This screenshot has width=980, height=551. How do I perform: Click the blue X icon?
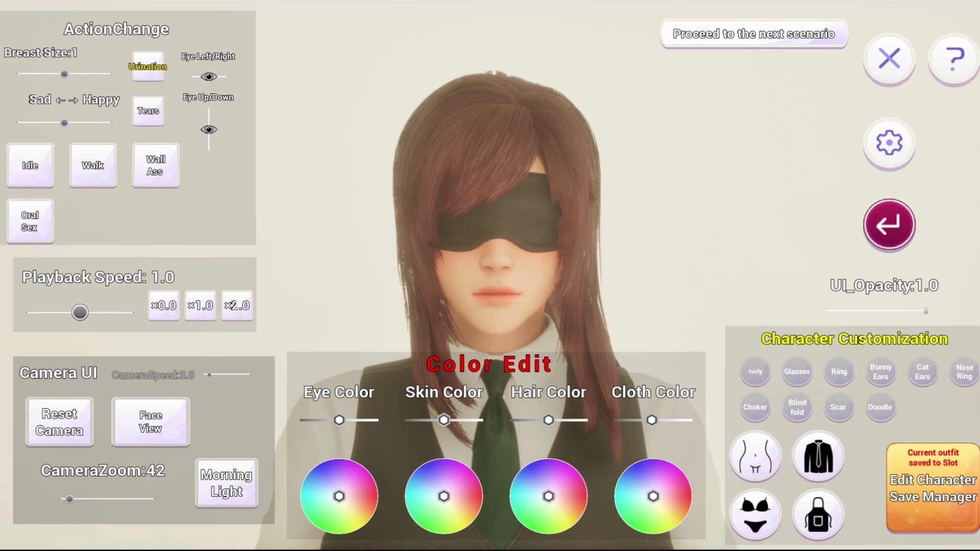click(x=889, y=59)
